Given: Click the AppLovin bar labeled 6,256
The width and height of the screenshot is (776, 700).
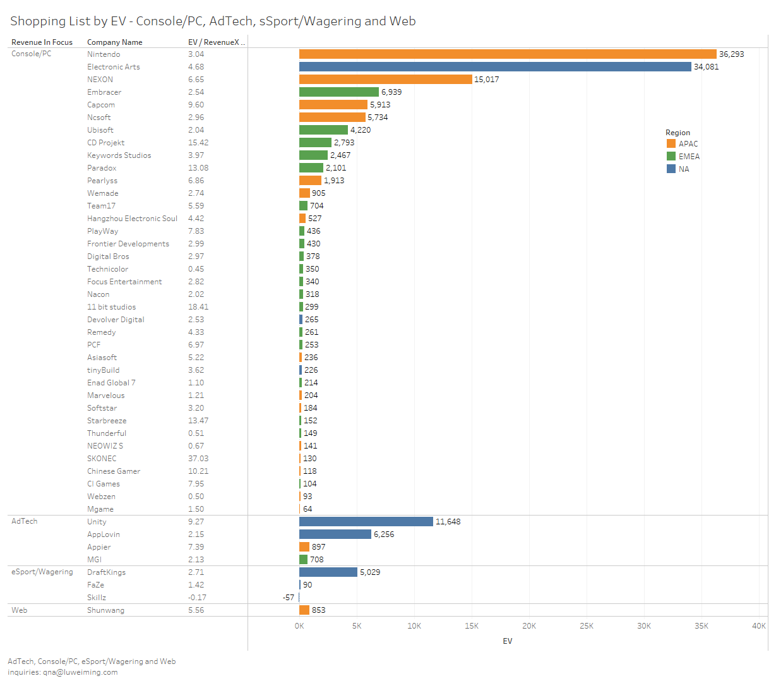Looking at the screenshot, I should pos(335,534).
